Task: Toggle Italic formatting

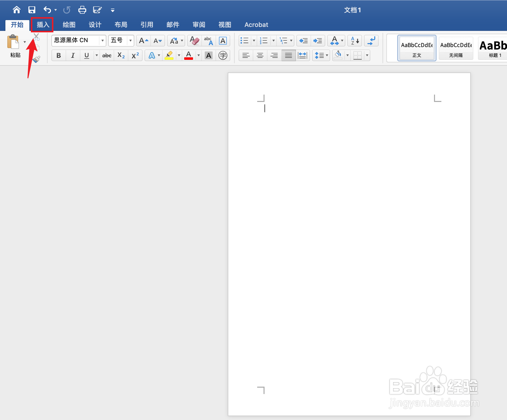Action: (73, 55)
